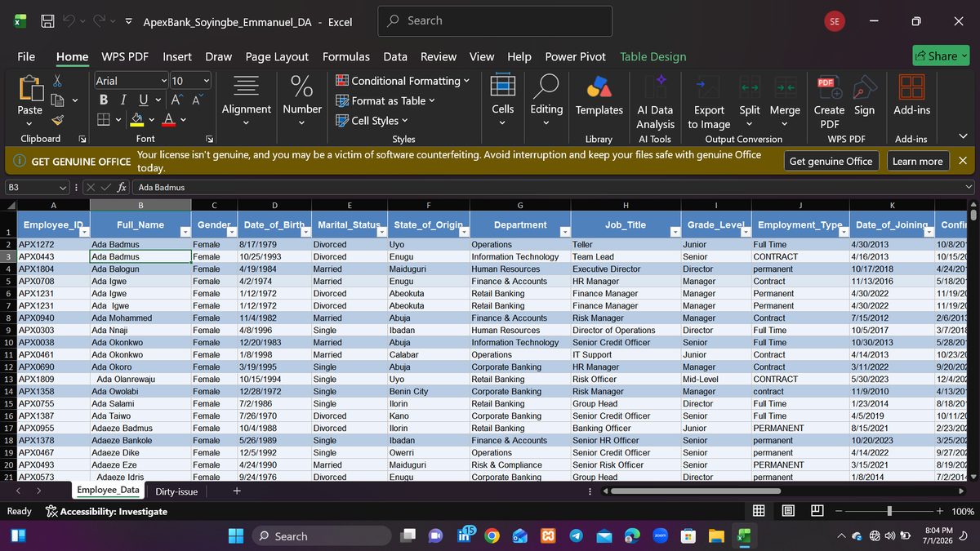Screen dimensions: 980x551
Task: Switch to Page Layout view icon
Action: (788, 511)
